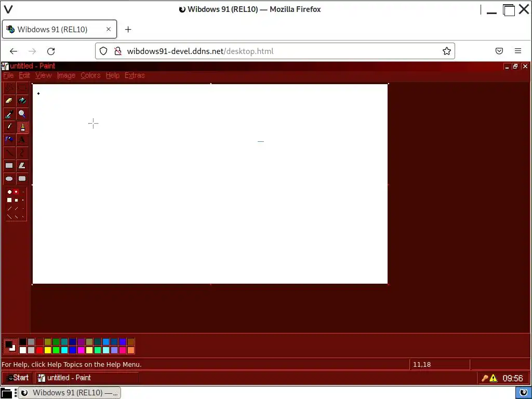The height and width of the screenshot is (399, 532).
Task: Click the Firefox address bar URL
Action: coord(200,51)
